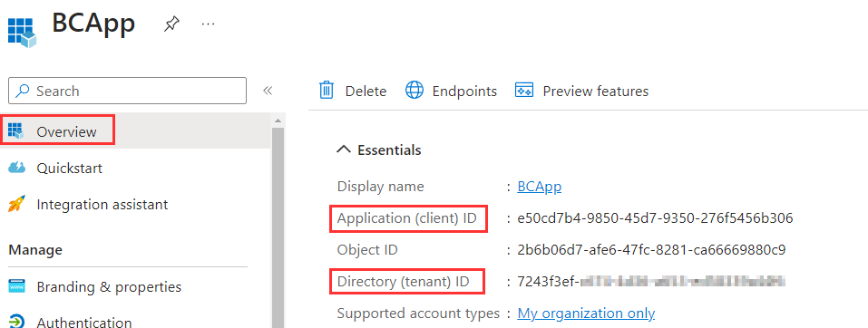868x328 pixels.
Task: Click the sidebar scrollbar up arrow
Action: 278,120
